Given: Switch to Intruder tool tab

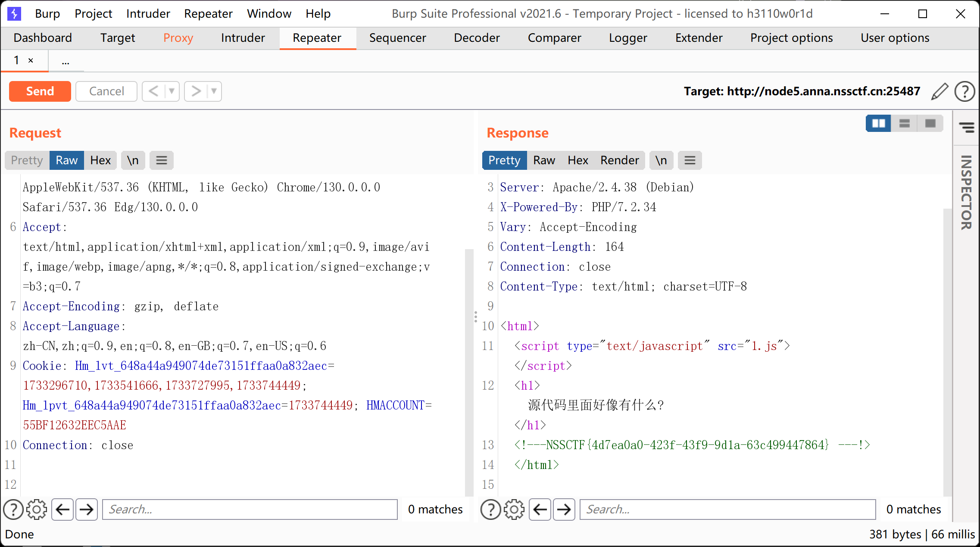Looking at the screenshot, I should [x=243, y=38].
